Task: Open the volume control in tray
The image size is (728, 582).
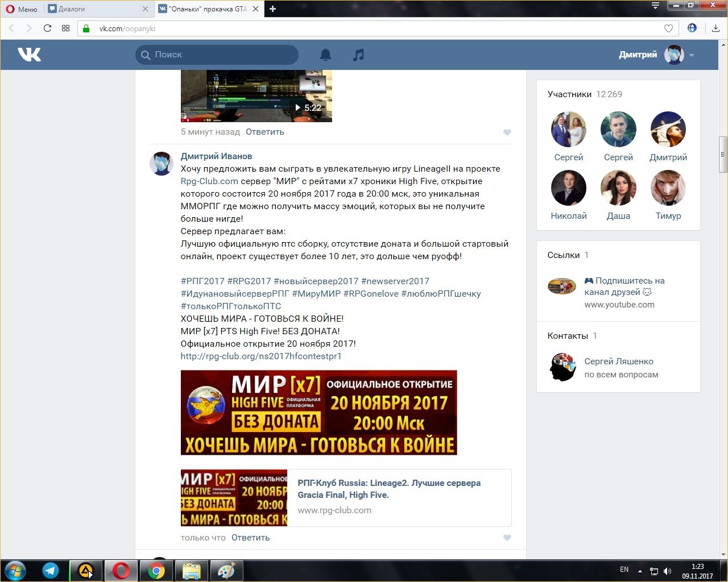Action: [x=667, y=571]
